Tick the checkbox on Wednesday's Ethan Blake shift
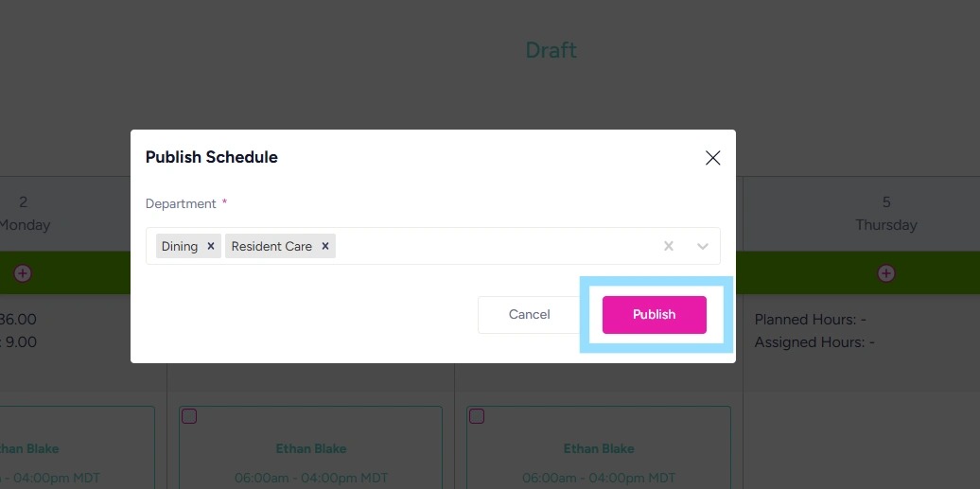 (477, 416)
